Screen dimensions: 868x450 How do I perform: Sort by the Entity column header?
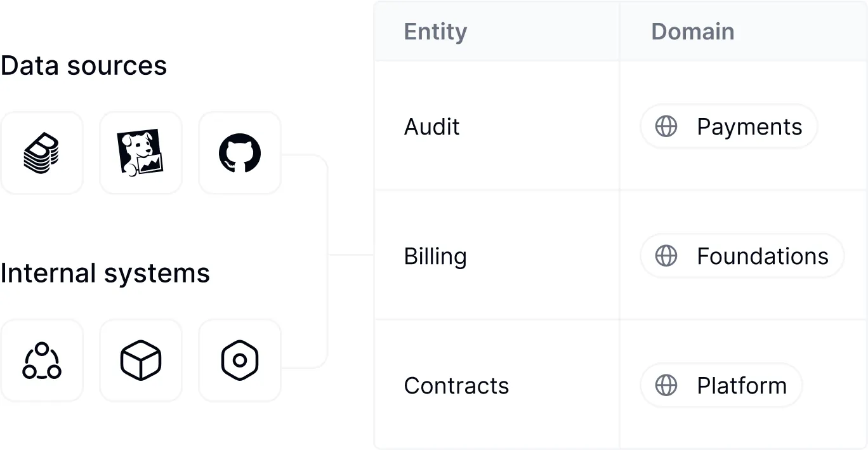[x=435, y=32]
